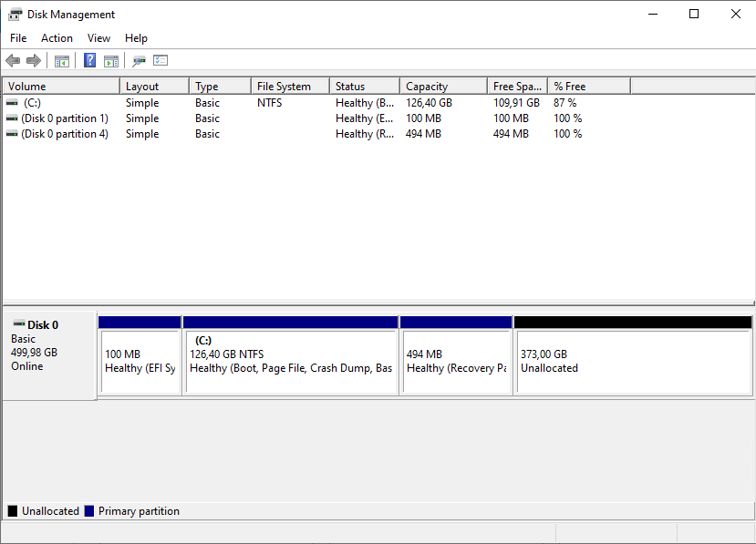Click the Forward arrow toolbar icon
This screenshot has width=756, height=544.
(34, 61)
